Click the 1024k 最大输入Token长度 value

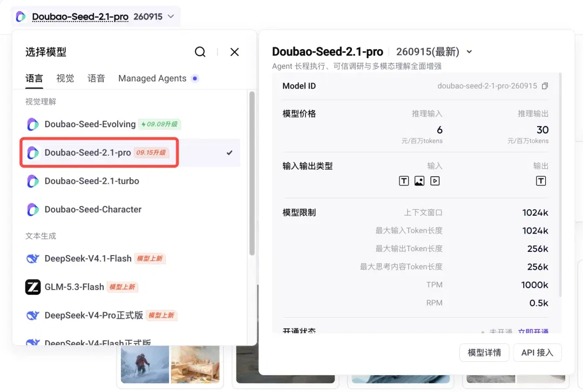coord(535,231)
